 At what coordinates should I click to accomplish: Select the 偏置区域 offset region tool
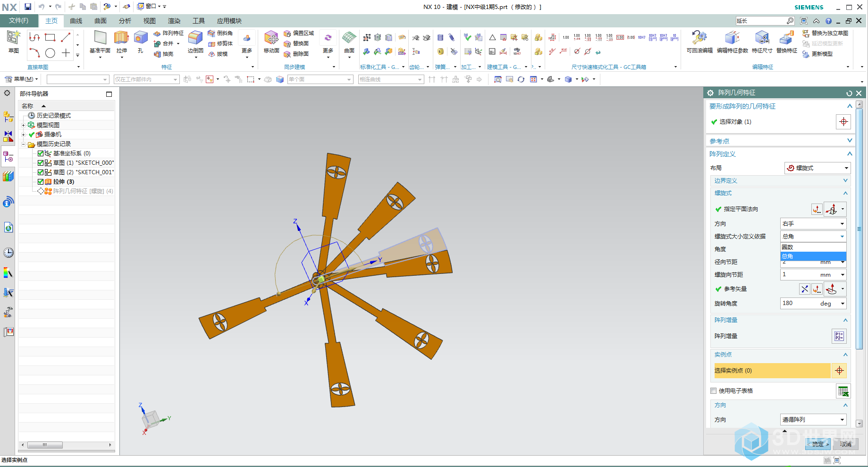(299, 33)
